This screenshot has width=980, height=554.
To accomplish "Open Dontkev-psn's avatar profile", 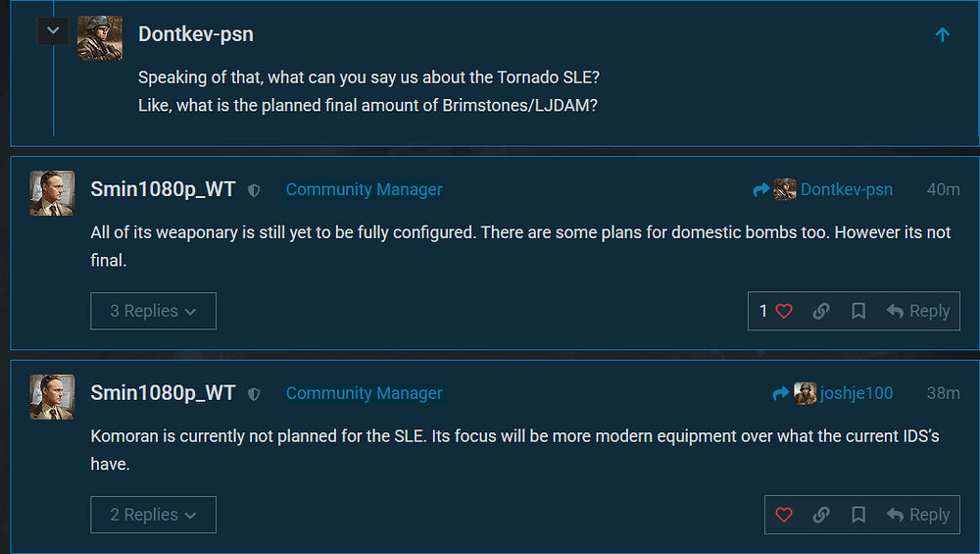I will 100,37.
